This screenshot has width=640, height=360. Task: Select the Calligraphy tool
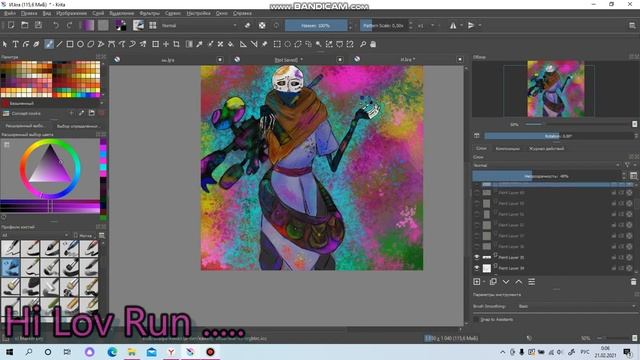click(36, 44)
